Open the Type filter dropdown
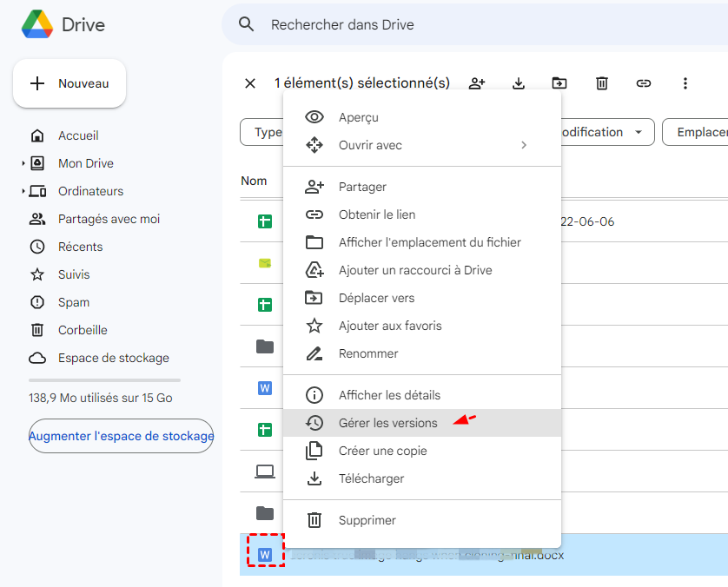Screen dimensions: 728x587 coord(261,132)
